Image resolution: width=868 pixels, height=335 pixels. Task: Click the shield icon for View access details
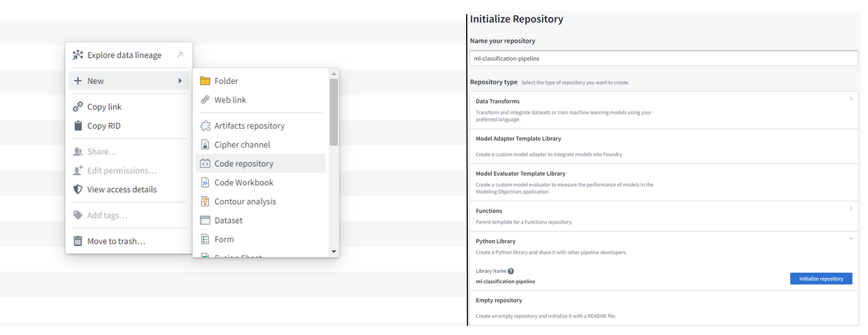click(78, 189)
